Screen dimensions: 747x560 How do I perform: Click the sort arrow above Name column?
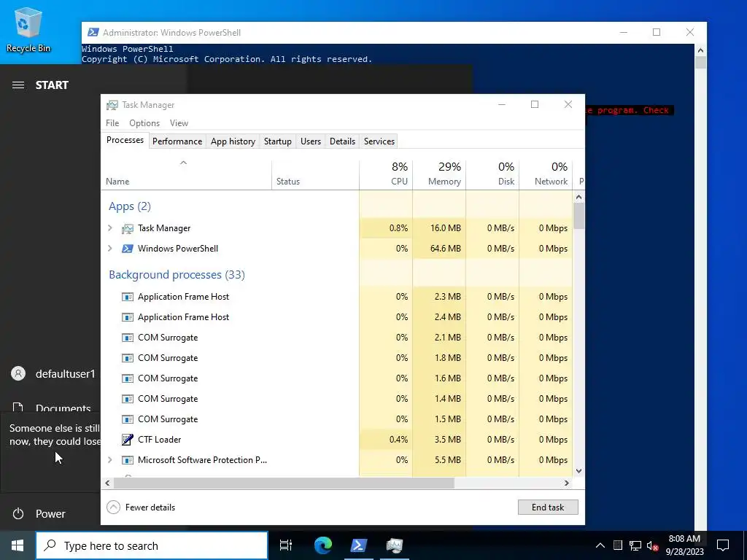(x=183, y=163)
